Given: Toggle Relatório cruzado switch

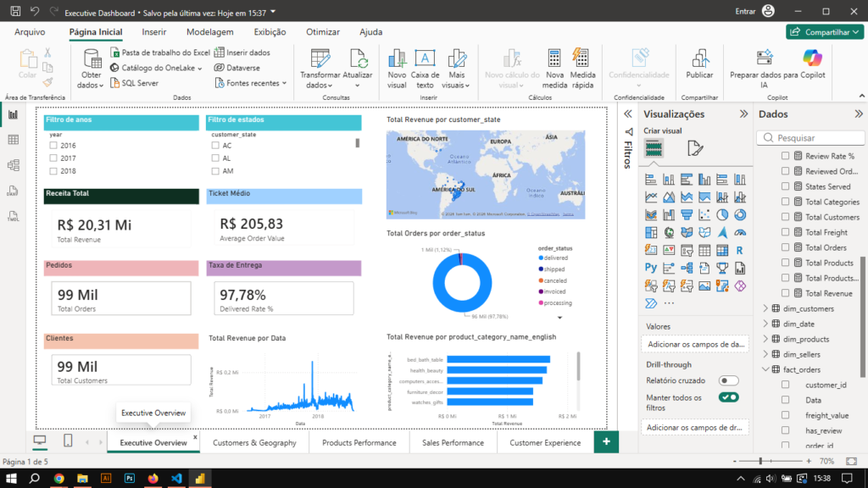Looking at the screenshot, I should coord(728,380).
